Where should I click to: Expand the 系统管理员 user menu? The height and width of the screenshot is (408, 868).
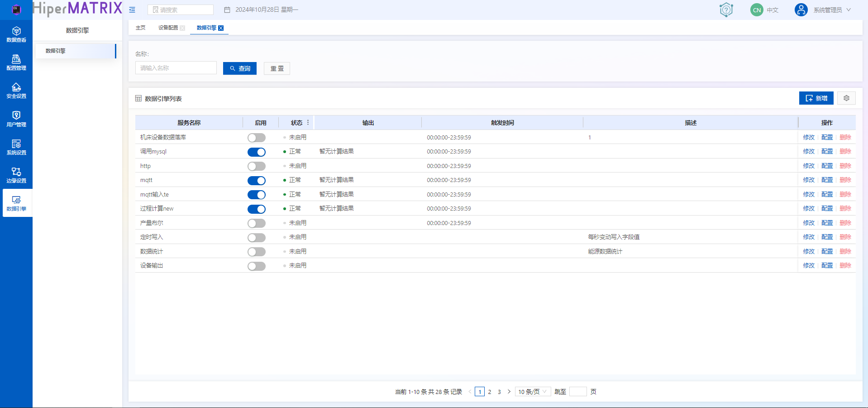pyautogui.click(x=832, y=10)
